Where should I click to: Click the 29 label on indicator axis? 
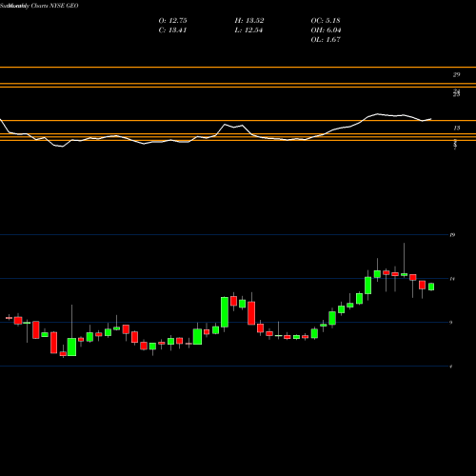(x=456, y=75)
